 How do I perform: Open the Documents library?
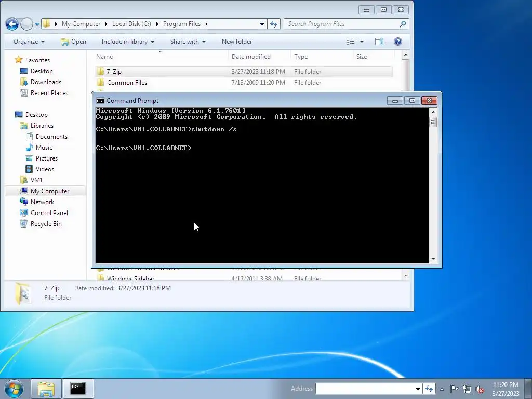[46, 137]
